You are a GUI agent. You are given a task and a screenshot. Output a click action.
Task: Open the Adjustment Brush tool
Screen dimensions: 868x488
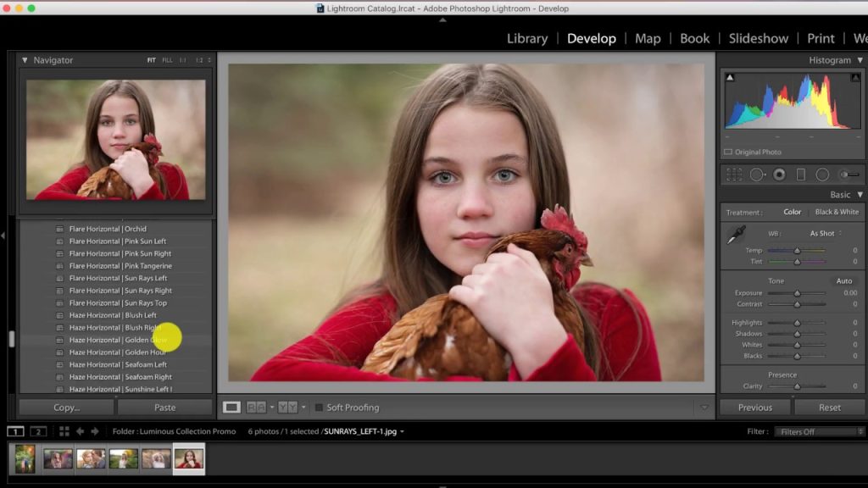point(849,175)
